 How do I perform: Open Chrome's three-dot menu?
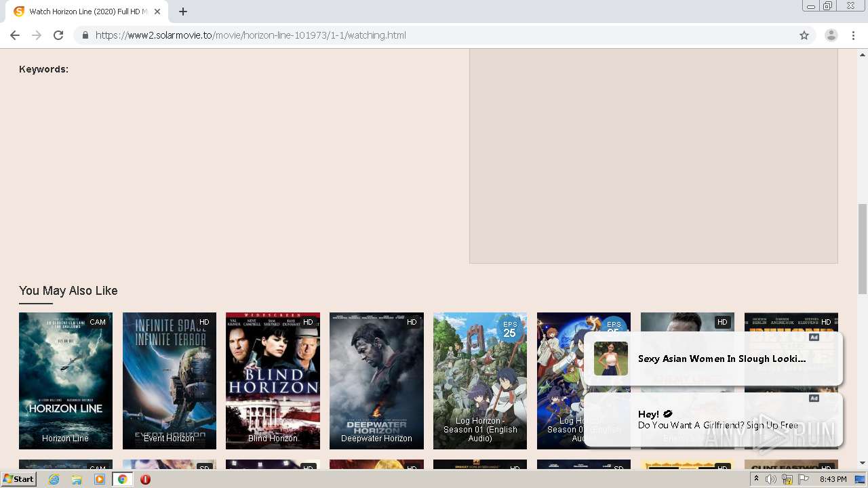click(x=854, y=35)
